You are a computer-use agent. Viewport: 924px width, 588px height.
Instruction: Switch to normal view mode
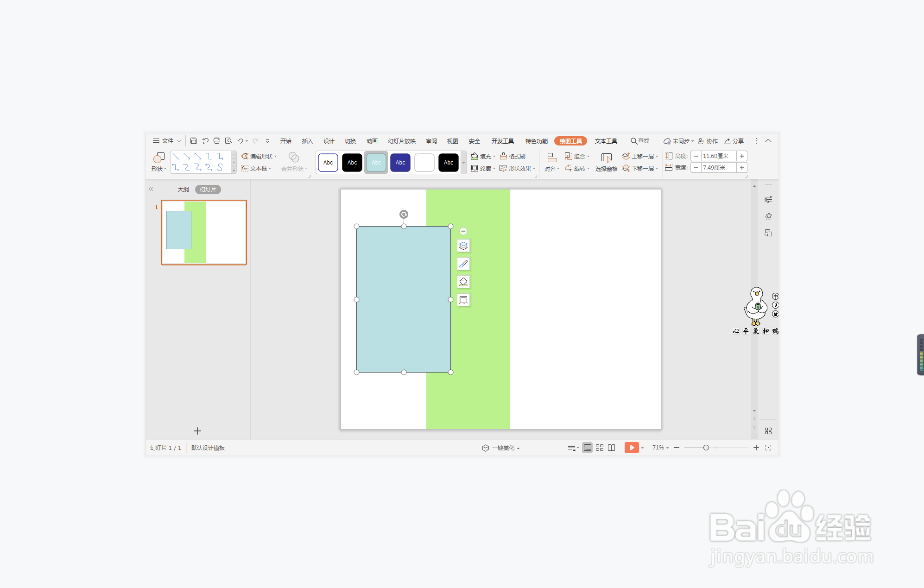[588, 448]
